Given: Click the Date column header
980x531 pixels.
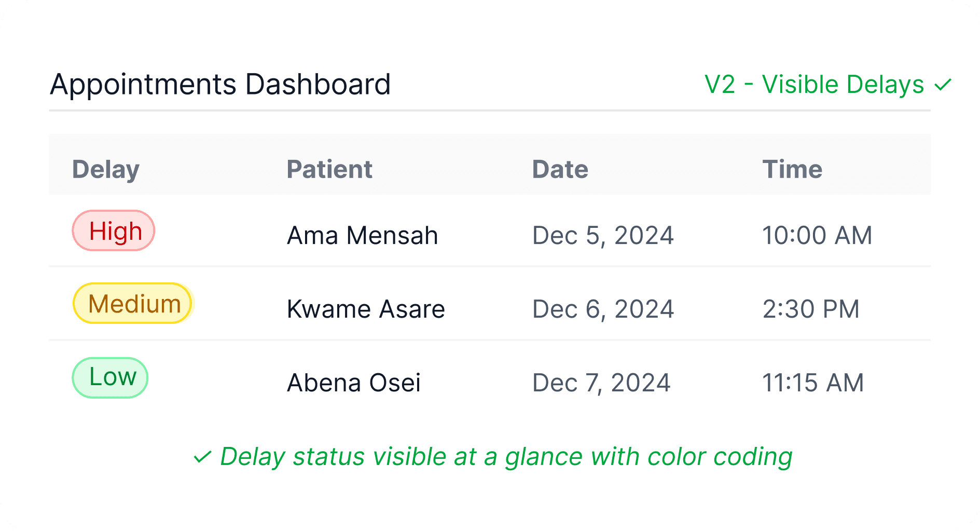Looking at the screenshot, I should tap(560, 169).
